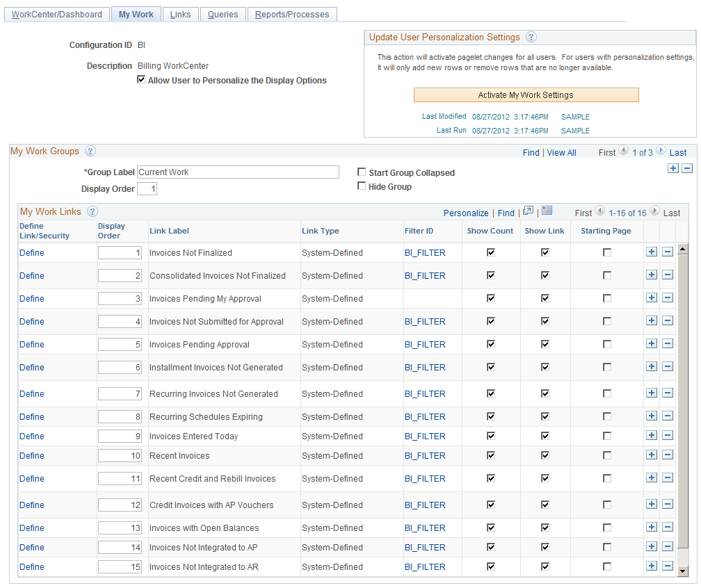Switch to the Reports/Processes tab
The width and height of the screenshot is (701, 588).
(x=292, y=15)
